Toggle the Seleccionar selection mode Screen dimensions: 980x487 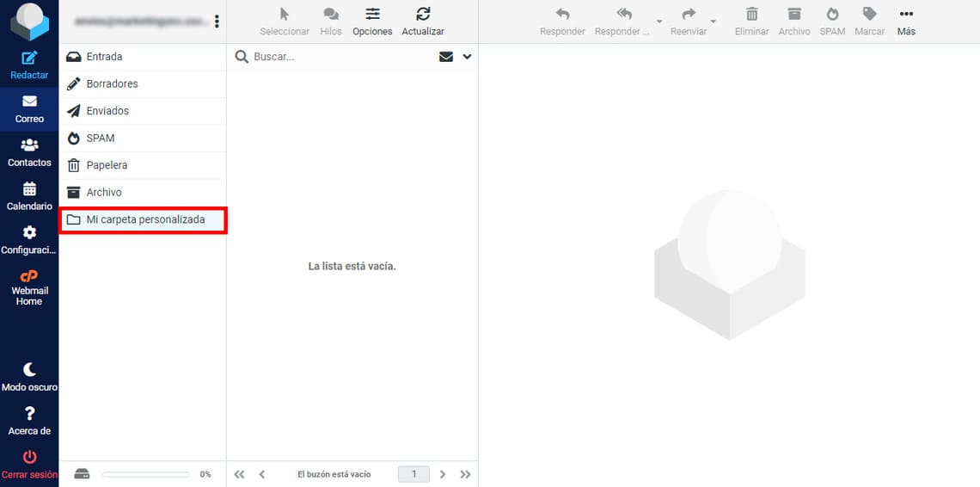pos(285,22)
